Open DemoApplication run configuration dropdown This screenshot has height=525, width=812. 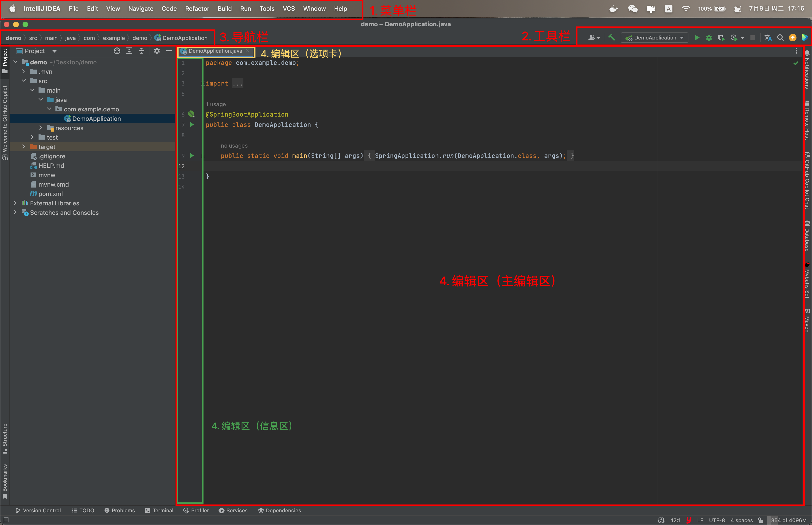(x=654, y=38)
